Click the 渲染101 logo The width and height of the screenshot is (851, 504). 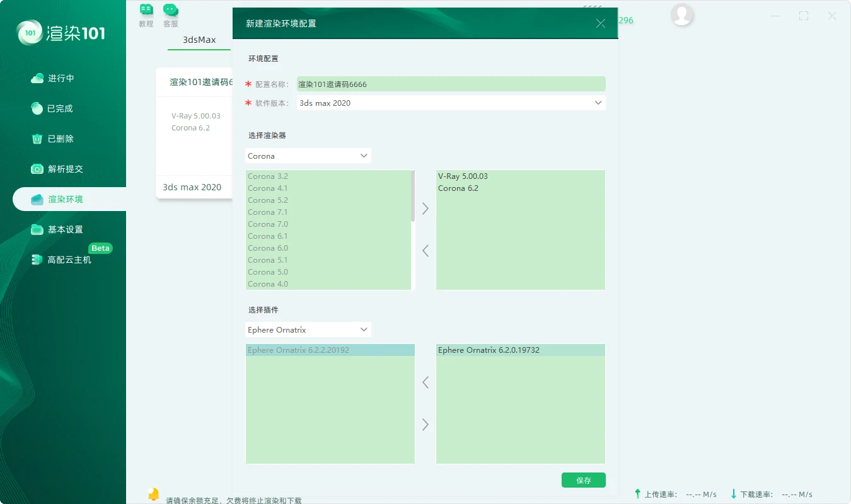[61, 32]
